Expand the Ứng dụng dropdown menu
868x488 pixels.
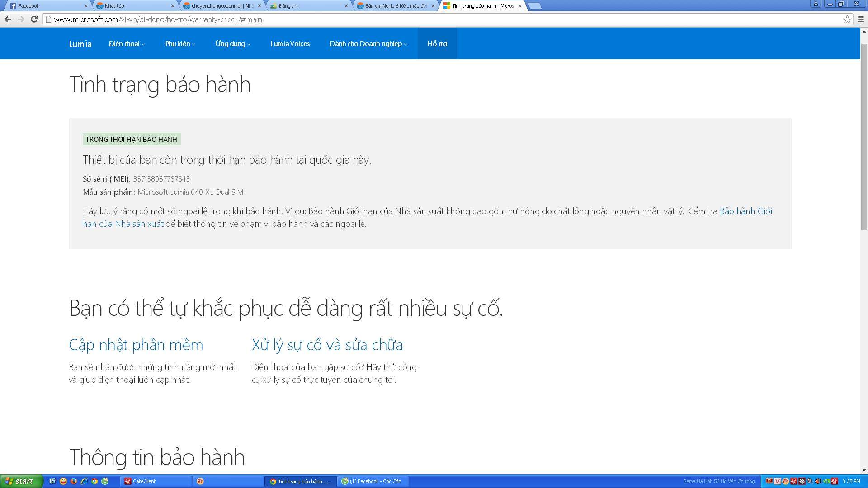coord(233,44)
